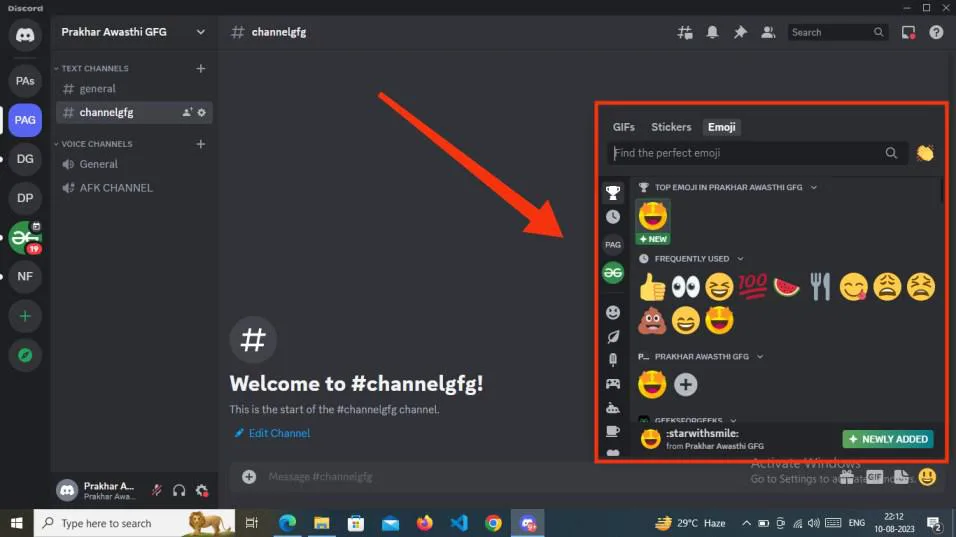The width and height of the screenshot is (956, 537).
Task: Focus the header Search box
Action: pos(836,32)
